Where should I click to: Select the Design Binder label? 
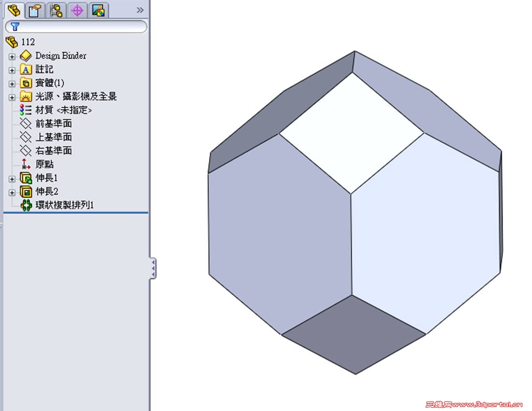click(61, 56)
